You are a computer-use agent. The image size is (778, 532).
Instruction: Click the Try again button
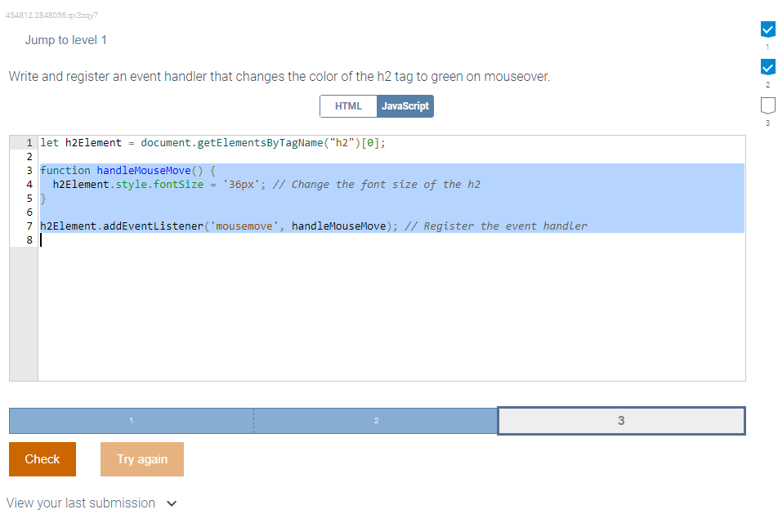(x=141, y=458)
